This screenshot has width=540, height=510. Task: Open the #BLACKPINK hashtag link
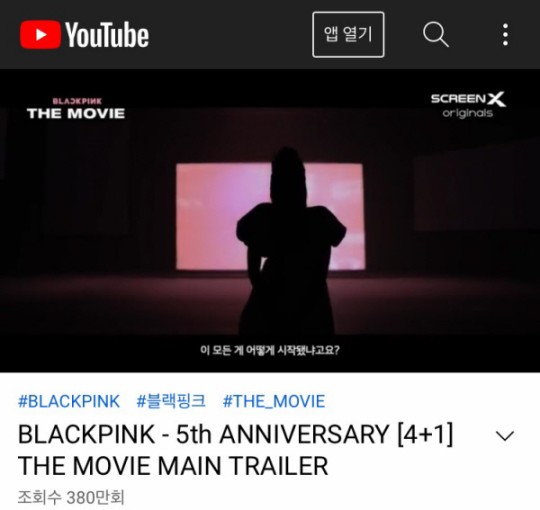[x=69, y=402]
